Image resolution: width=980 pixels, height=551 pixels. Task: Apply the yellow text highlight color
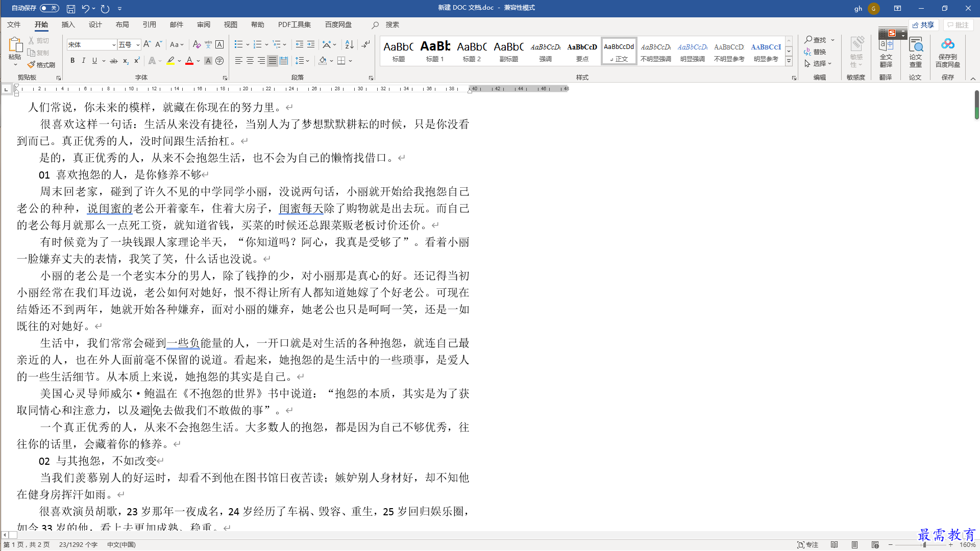[170, 61]
